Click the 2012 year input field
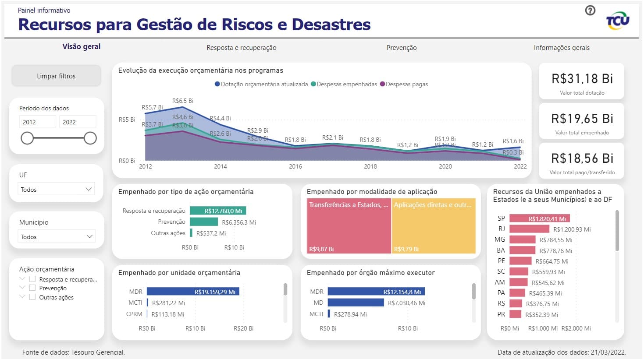 (38, 121)
